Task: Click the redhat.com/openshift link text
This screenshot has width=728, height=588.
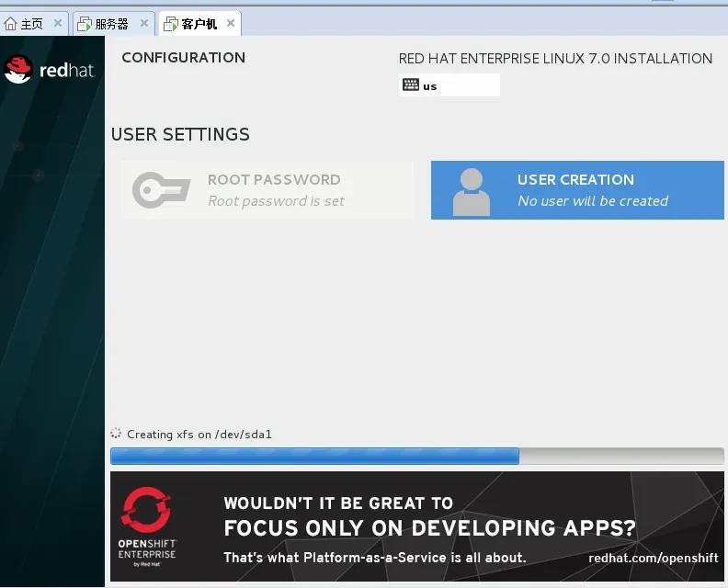Action: pos(654,558)
